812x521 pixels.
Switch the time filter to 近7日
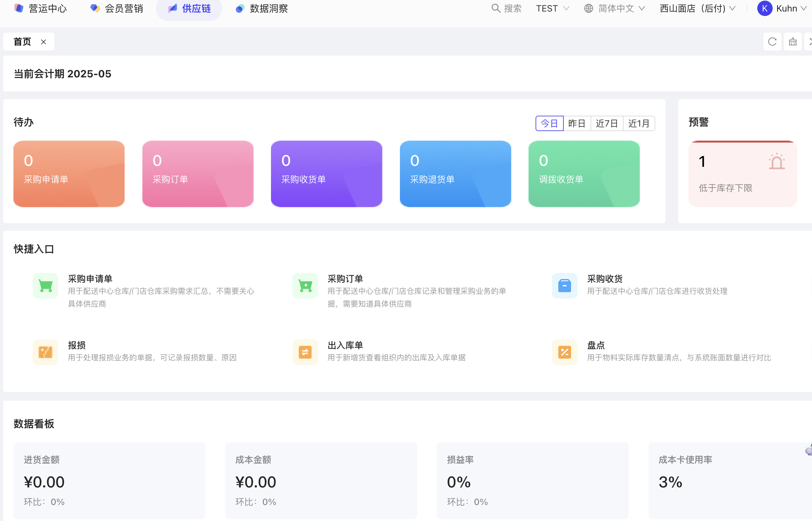pyautogui.click(x=607, y=123)
